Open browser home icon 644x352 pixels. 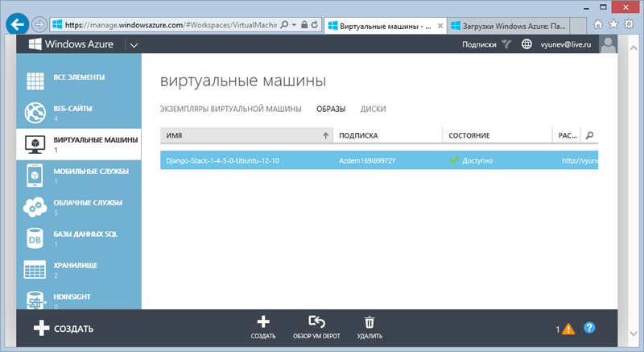click(598, 24)
